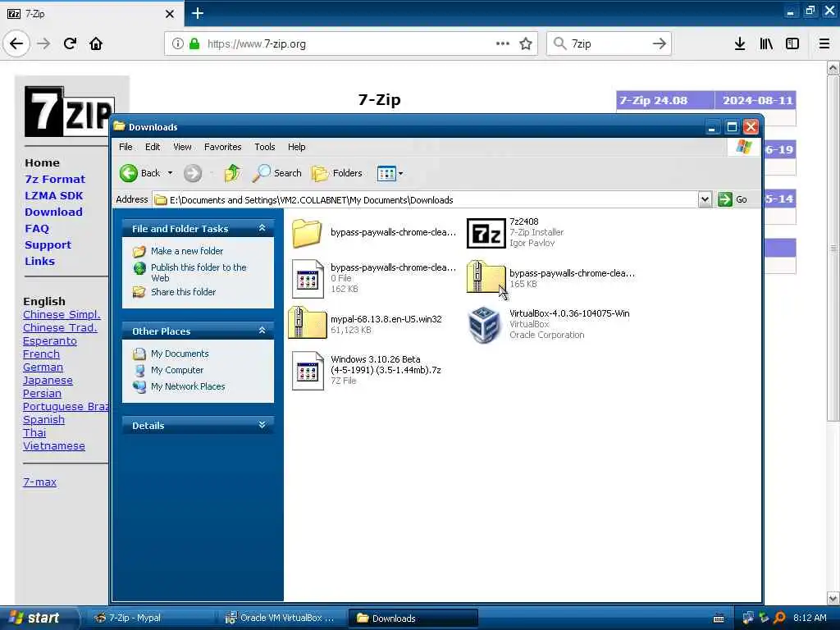This screenshot has height=630, width=840.
Task: Open the Favorites menu
Action: click(223, 147)
